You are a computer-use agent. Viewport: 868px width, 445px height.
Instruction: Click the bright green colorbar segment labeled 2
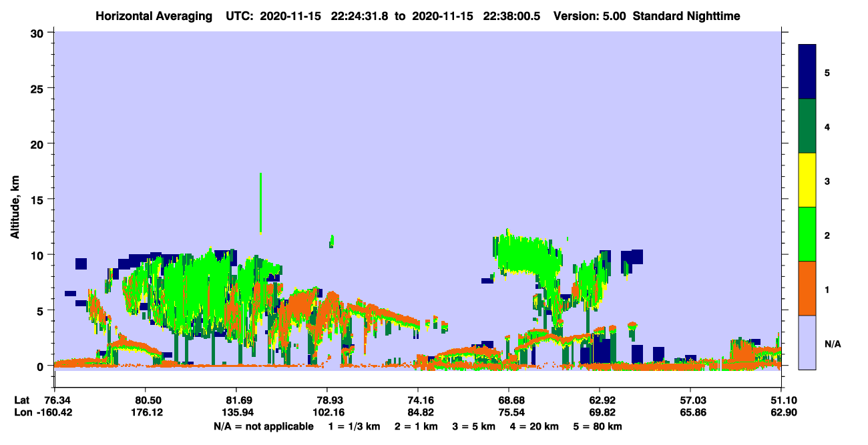[807, 234]
